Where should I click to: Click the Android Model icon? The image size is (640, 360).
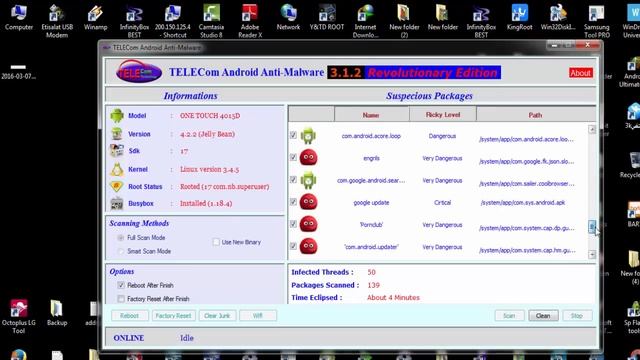[x=117, y=116]
